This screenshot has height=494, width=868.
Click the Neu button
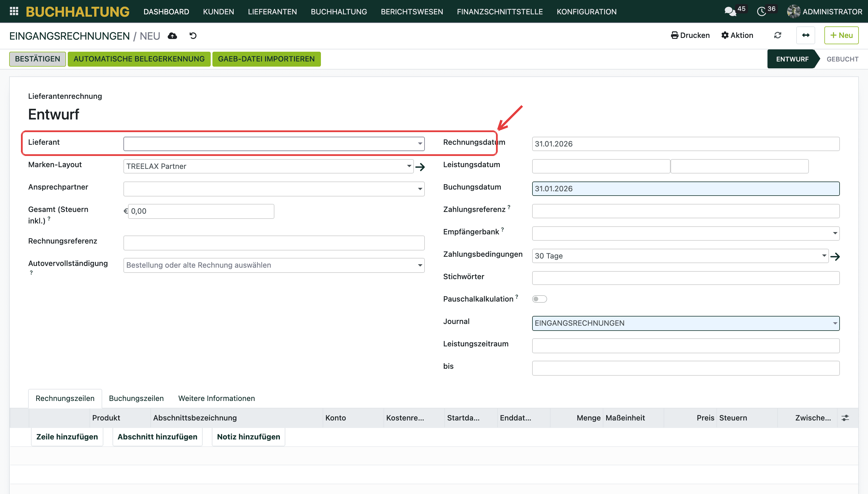click(x=842, y=35)
